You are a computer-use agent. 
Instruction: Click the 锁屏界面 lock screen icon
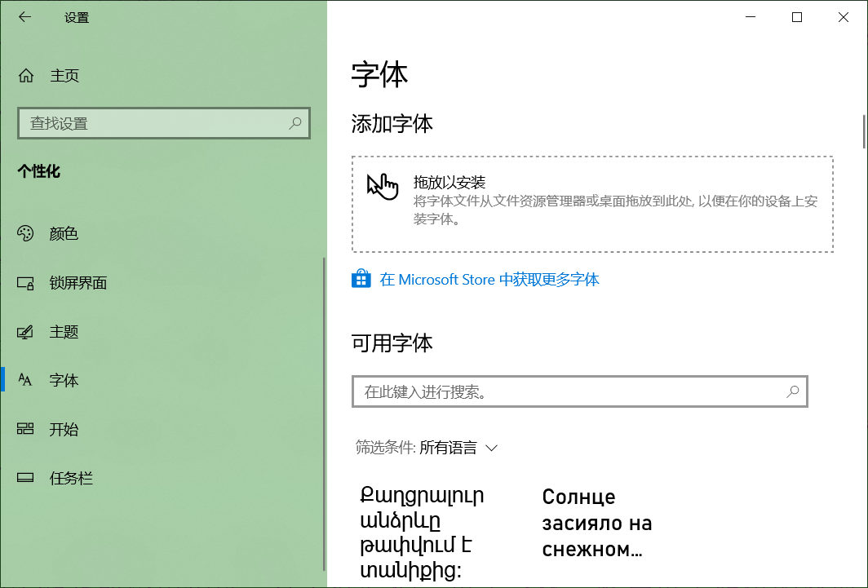pyautogui.click(x=24, y=283)
